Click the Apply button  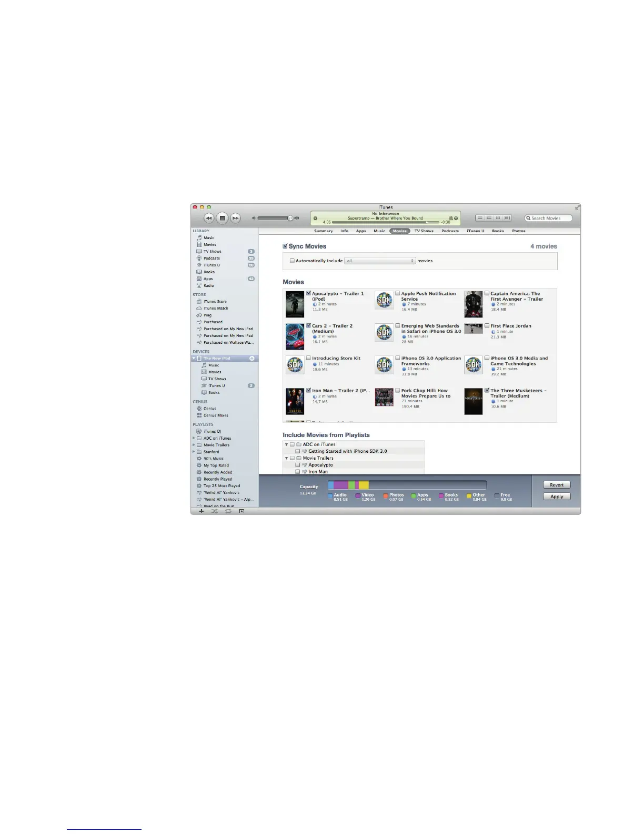click(557, 497)
